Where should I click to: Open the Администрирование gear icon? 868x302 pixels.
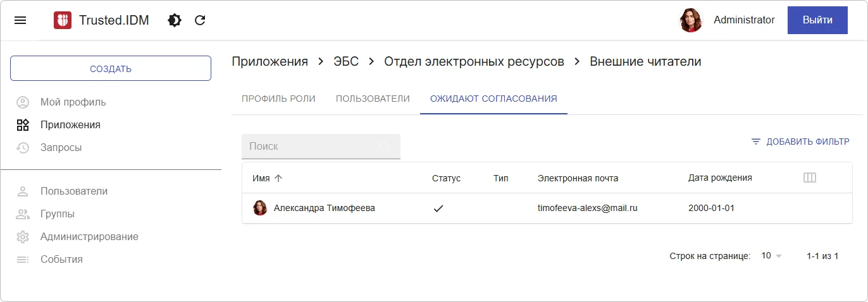point(23,236)
